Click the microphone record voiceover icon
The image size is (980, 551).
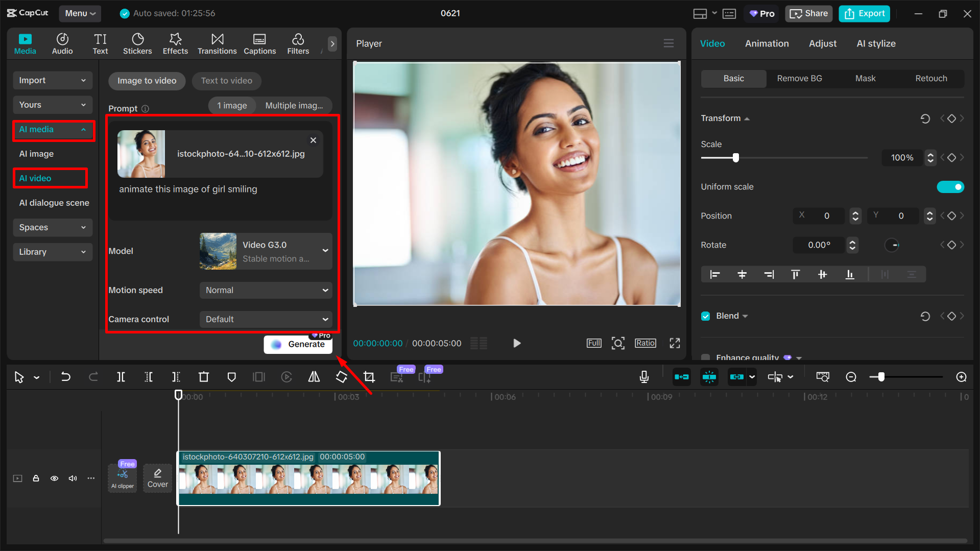pyautogui.click(x=644, y=377)
